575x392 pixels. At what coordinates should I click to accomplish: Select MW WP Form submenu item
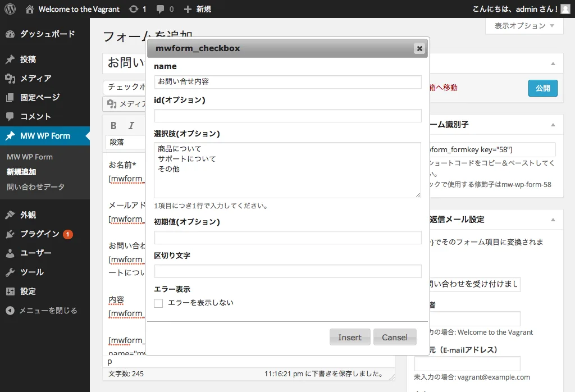pyautogui.click(x=30, y=157)
